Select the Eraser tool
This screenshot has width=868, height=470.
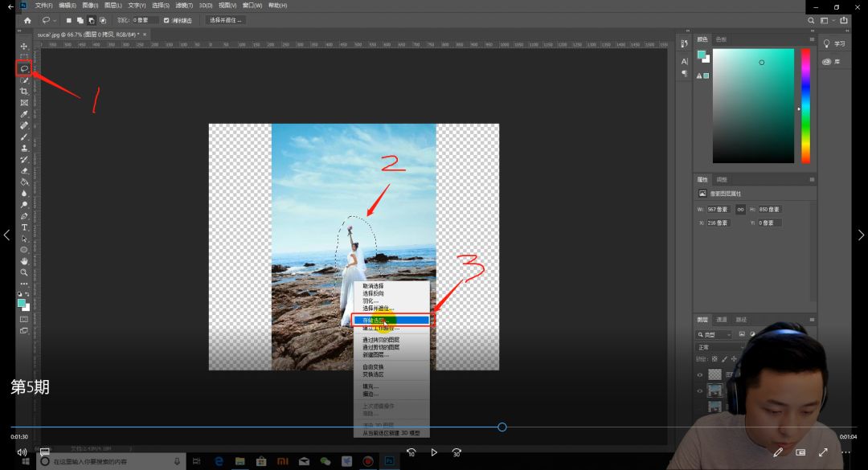(x=24, y=171)
